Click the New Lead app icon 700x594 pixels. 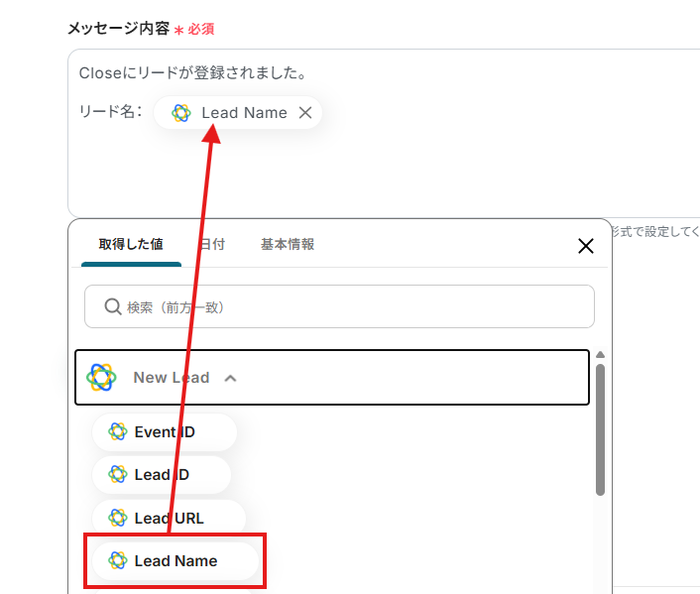click(101, 378)
